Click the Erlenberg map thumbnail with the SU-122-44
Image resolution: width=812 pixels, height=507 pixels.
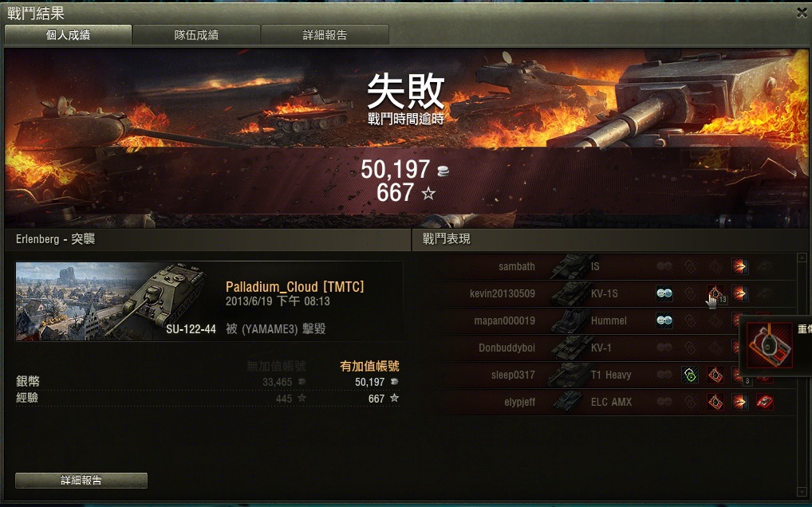pyautogui.click(x=116, y=301)
